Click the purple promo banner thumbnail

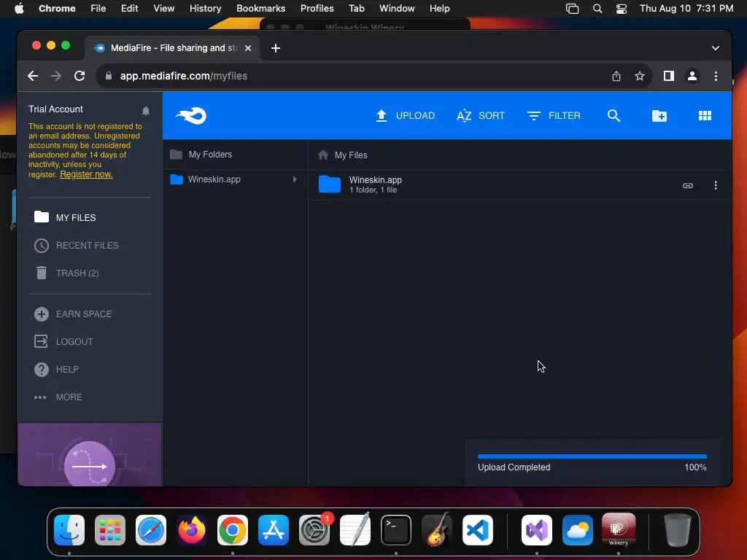pos(90,455)
